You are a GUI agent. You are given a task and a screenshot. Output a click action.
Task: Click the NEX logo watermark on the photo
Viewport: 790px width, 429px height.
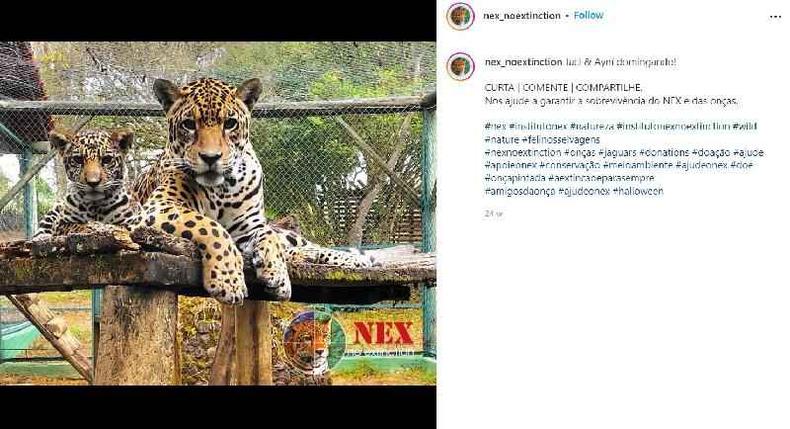349,342
